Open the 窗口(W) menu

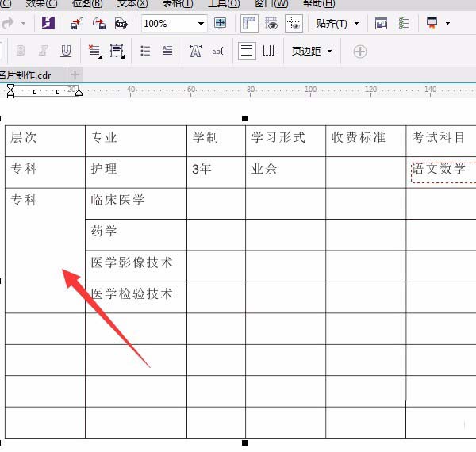coord(271,3)
